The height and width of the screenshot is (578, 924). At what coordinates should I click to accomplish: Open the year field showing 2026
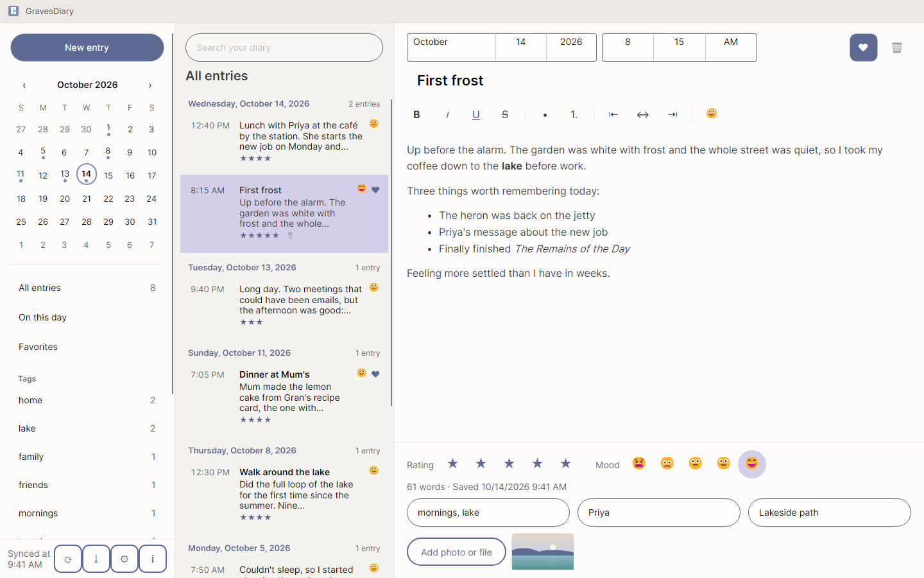(x=571, y=48)
